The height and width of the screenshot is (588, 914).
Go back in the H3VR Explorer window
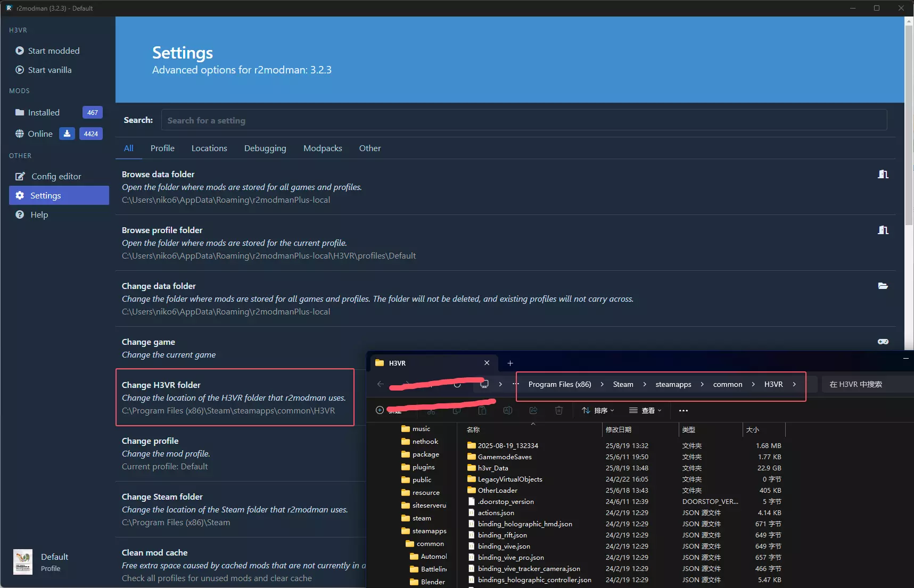(x=380, y=384)
